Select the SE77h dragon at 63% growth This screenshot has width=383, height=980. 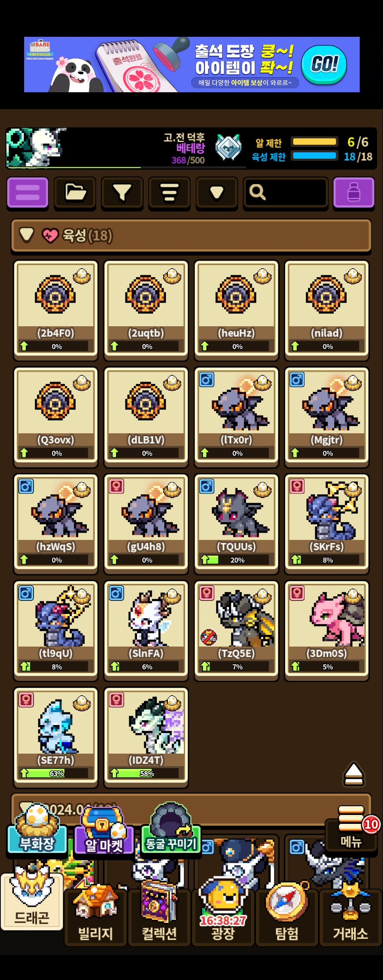pos(56,738)
